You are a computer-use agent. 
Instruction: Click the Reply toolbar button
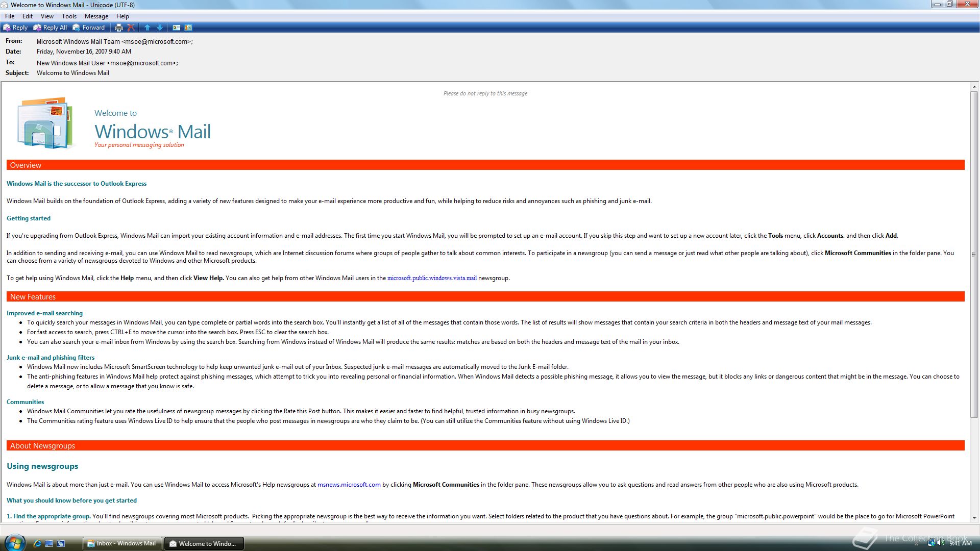click(x=15, y=28)
